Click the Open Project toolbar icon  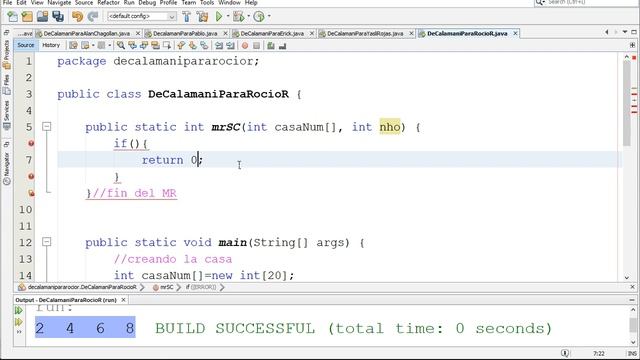click(42, 16)
